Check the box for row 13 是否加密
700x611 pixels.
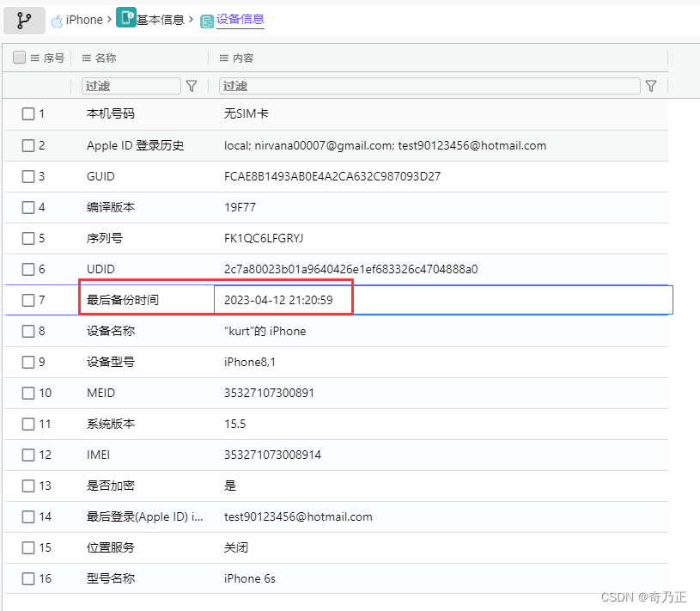tap(28, 486)
